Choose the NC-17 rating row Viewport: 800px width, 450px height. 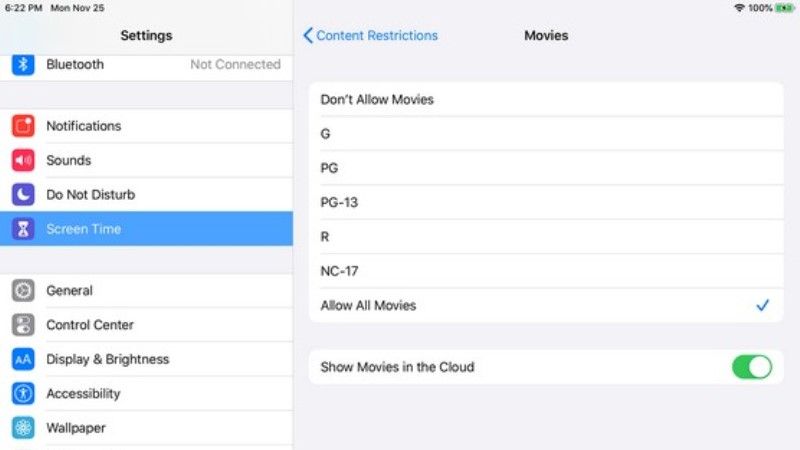546,271
